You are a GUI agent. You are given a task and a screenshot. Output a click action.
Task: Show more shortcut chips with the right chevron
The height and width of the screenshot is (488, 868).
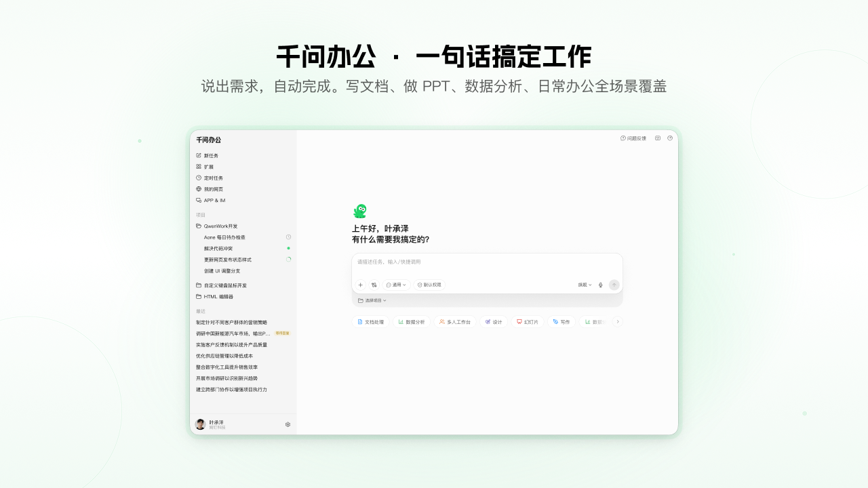(617, 322)
